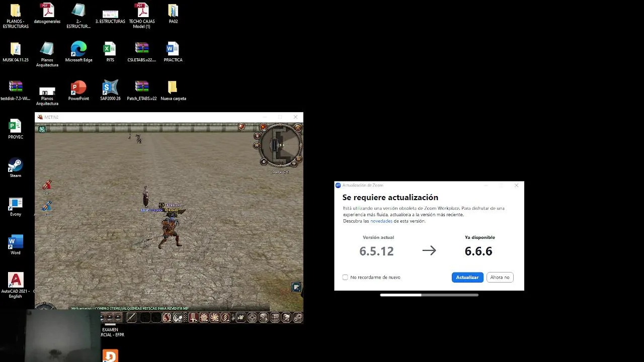The height and width of the screenshot is (362, 644).
Task: Close the METIN2 game window
Action: 295,117
